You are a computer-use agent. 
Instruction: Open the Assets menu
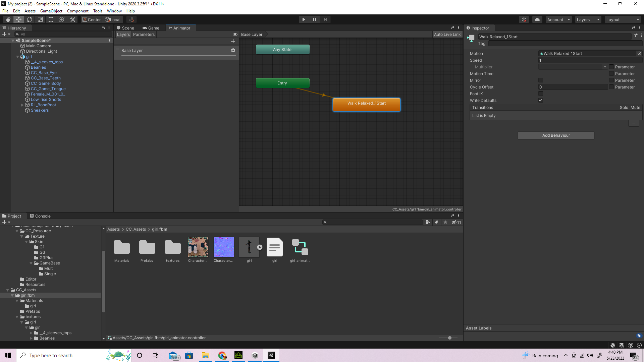click(x=30, y=11)
